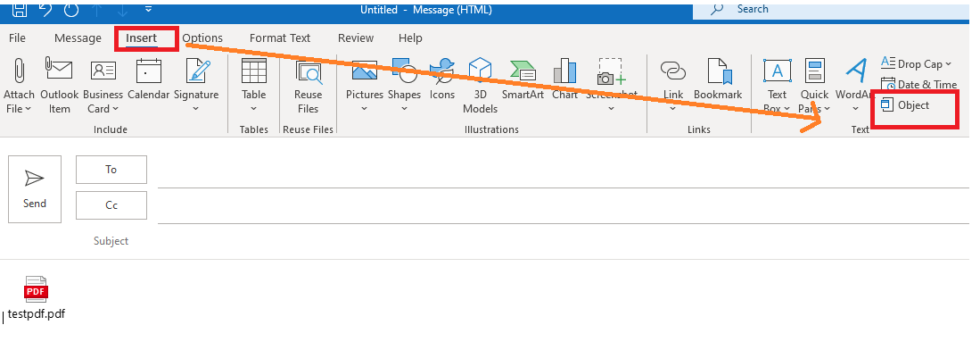Switch to the Options tab
This screenshot has width=980, height=350.
coord(202,38)
